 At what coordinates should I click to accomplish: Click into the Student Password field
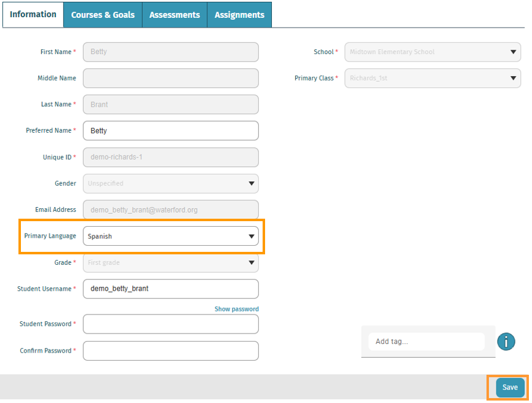[x=170, y=324]
